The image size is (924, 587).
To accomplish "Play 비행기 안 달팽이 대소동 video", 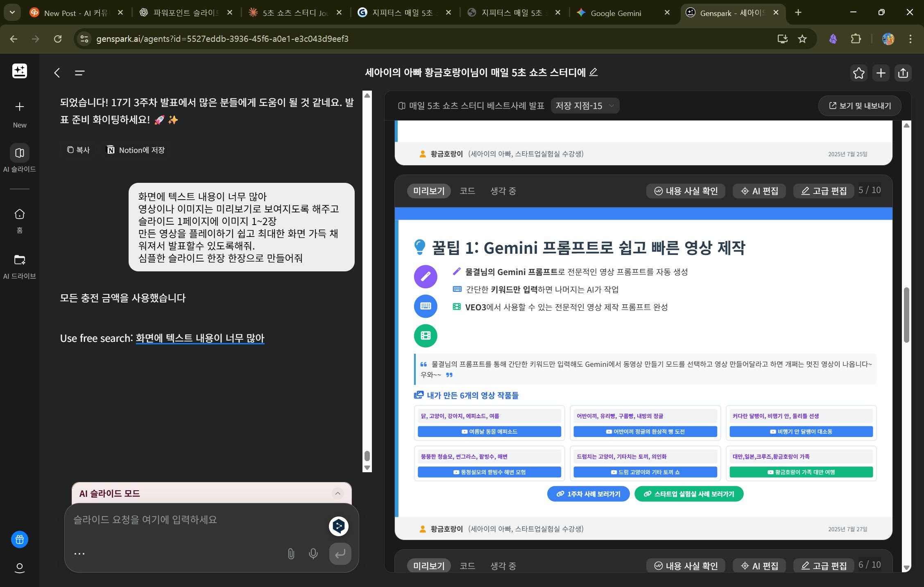I will pyautogui.click(x=801, y=432).
